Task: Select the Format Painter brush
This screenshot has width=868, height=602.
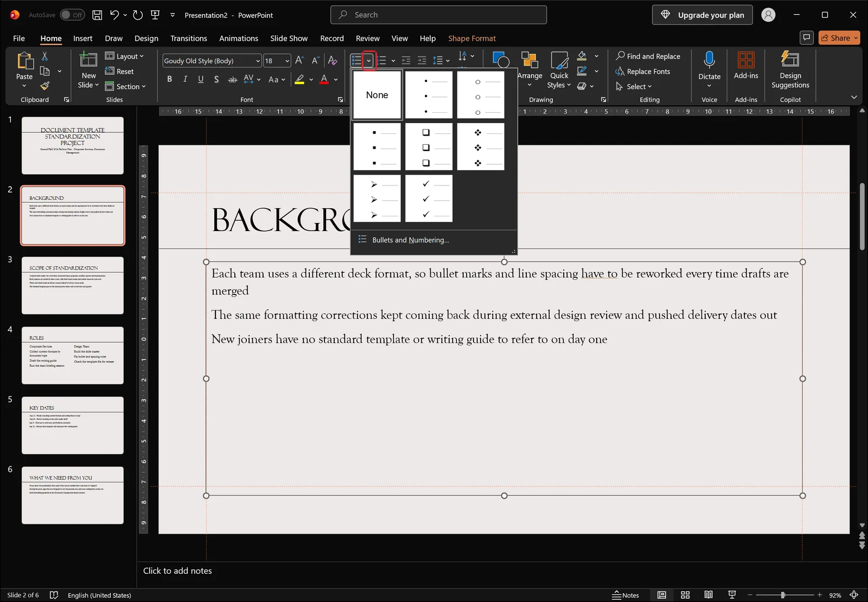Action: pyautogui.click(x=45, y=86)
